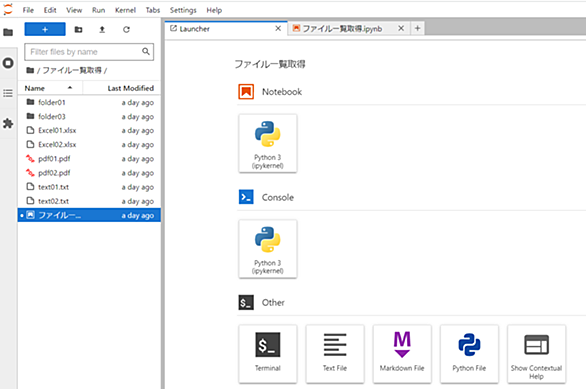Click the Notebook section bookmark icon
This screenshot has width=586, height=389.
pos(246,92)
